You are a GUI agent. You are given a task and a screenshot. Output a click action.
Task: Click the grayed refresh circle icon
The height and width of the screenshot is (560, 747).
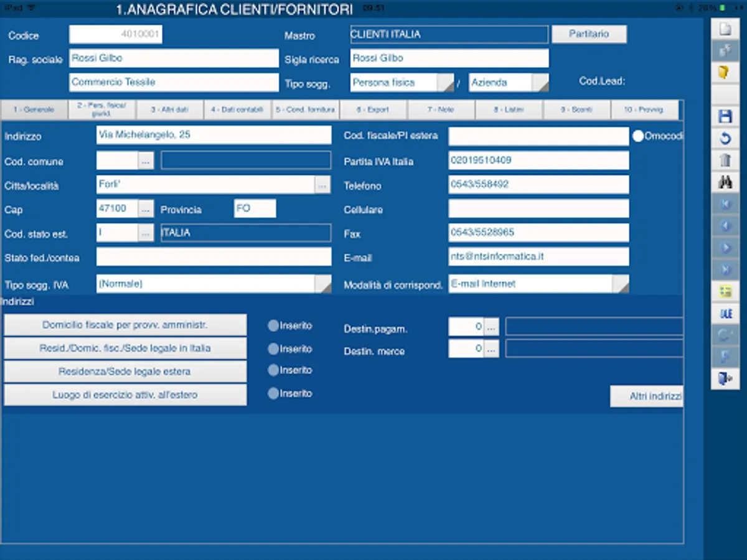[x=725, y=335]
